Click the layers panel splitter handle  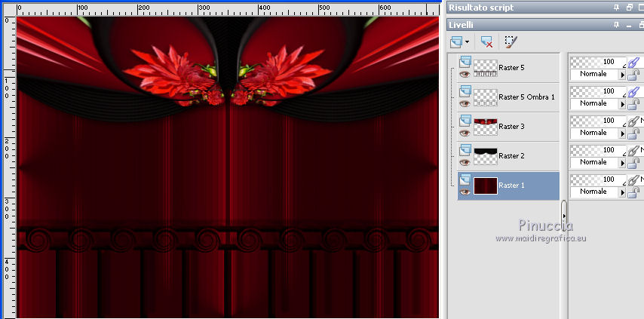(x=564, y=215)
